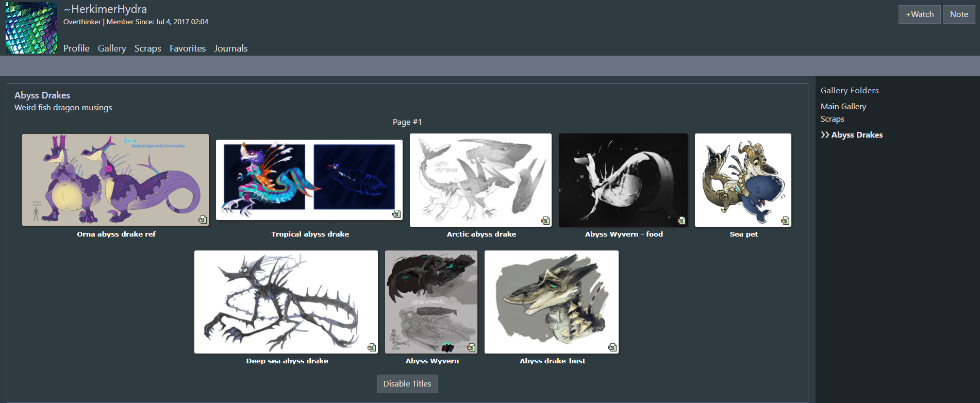Viewport: 980px width, 403px height.
Task: Click the file icon on Abyss drake-bust thumbnail
Action: point(612,347)
